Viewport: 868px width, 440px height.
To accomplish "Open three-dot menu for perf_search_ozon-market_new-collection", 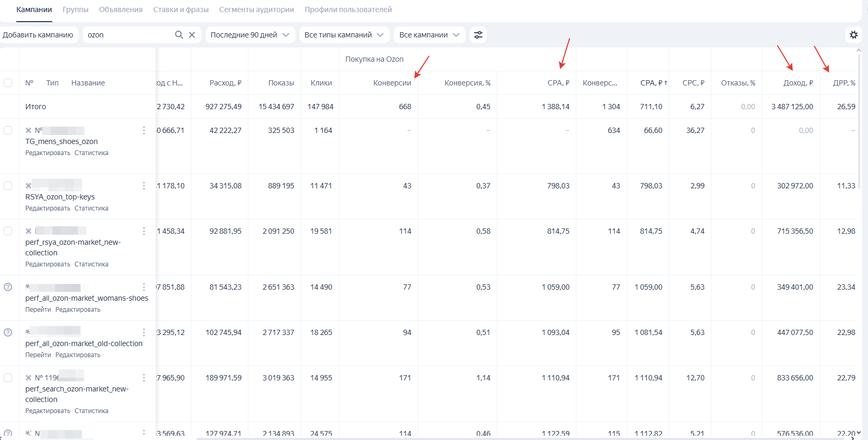I will [144, 378].
